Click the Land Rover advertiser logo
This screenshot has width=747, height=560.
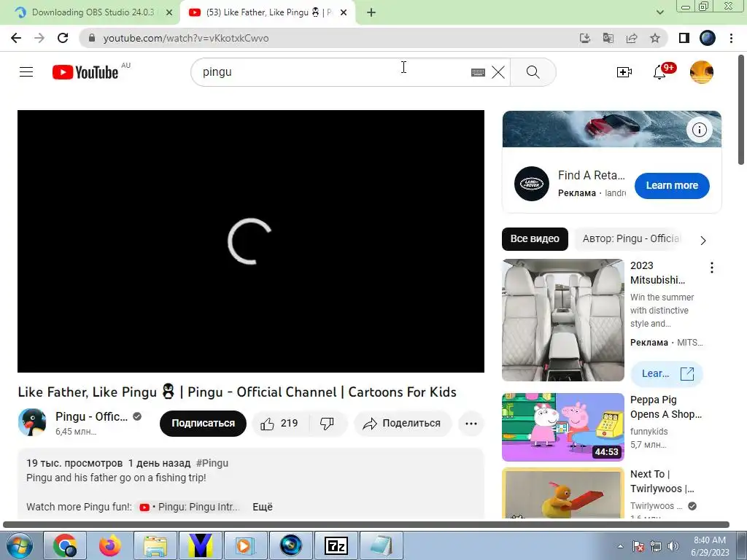tap(532, 184)
